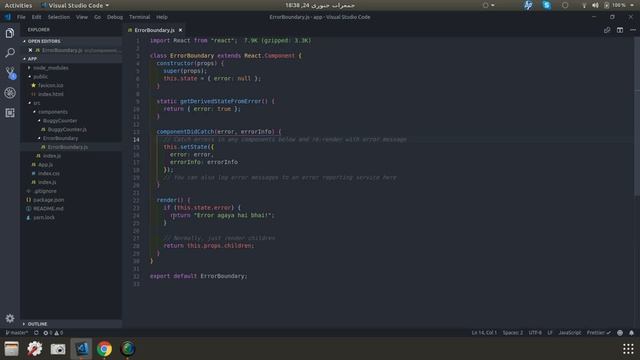Image resolution: width=640 pixels, height=360 pixels.
Task: Open BuggyCounter.js in the explorer
Action: (67, 129)
